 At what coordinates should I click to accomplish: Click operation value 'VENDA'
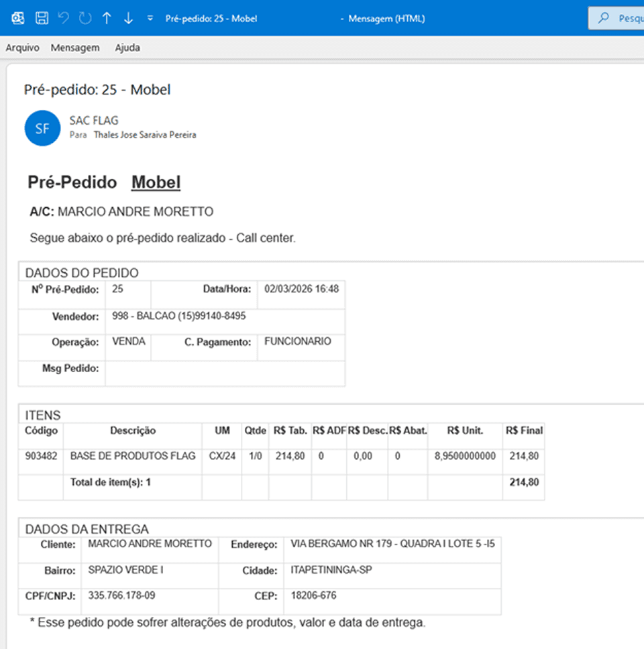128,341
